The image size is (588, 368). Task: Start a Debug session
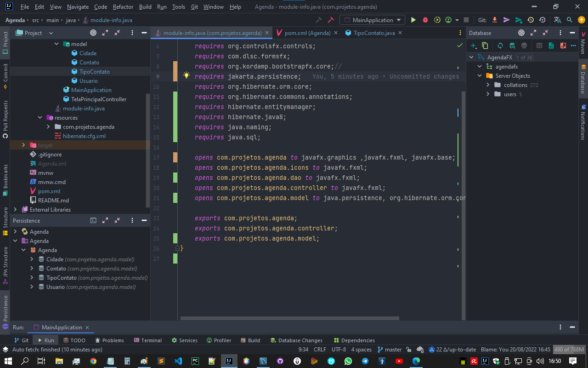[425, 20]
